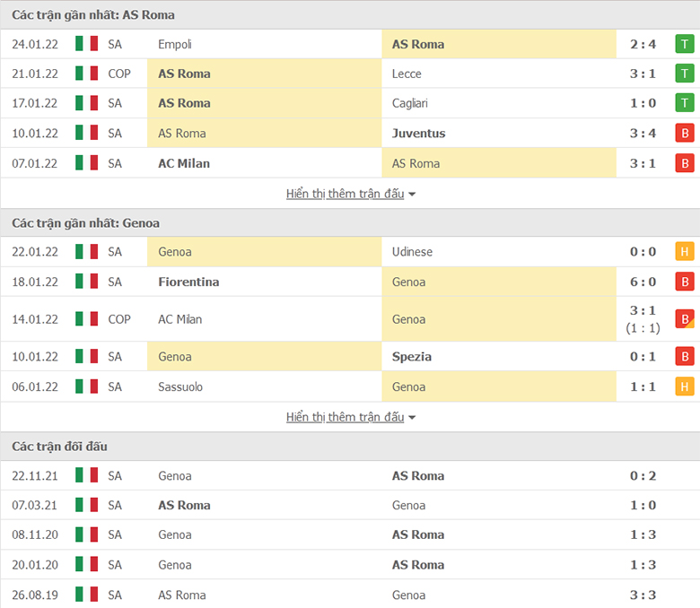The height and width of the screenshot is (608, 700).
Task: Click the green T badge for Empoli match
Action: (x=685, y=44)
